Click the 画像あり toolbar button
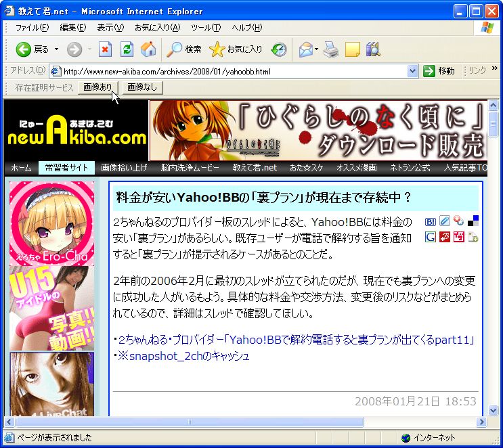This screenshot has height=448, width=503. [98, 87]
